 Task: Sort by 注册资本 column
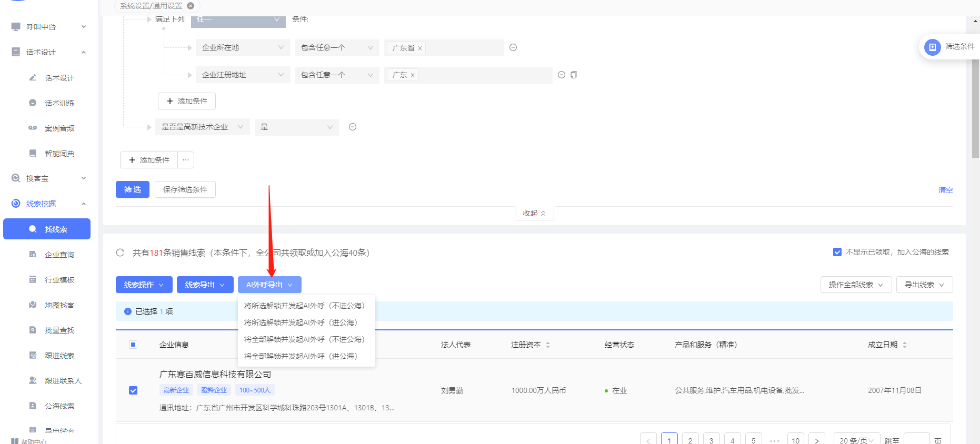click(x=548, y=345)
